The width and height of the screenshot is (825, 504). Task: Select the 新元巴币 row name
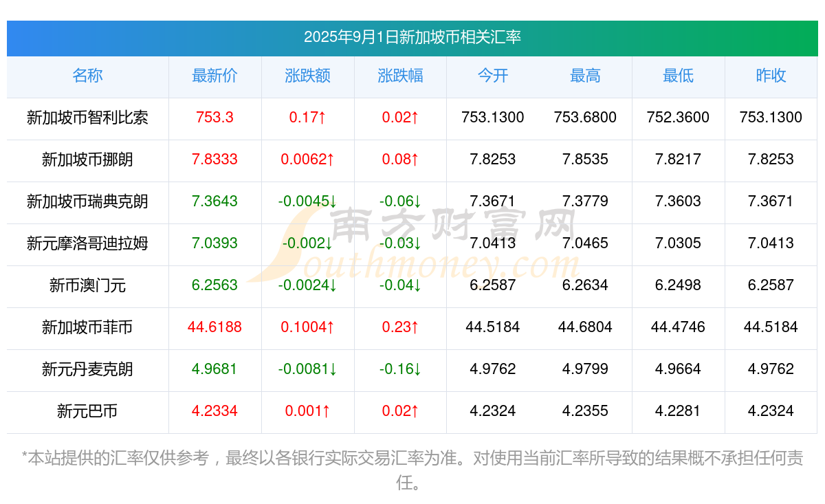tap(87, 411)
